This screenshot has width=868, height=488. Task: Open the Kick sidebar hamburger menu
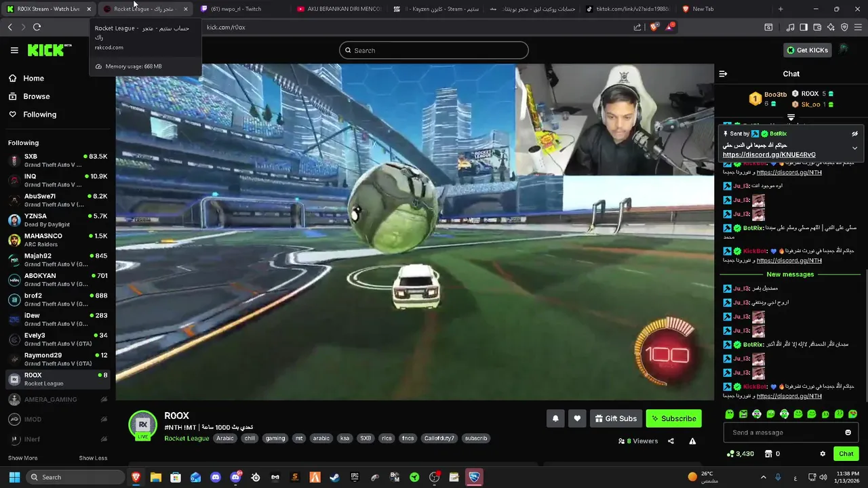point(14,50)
